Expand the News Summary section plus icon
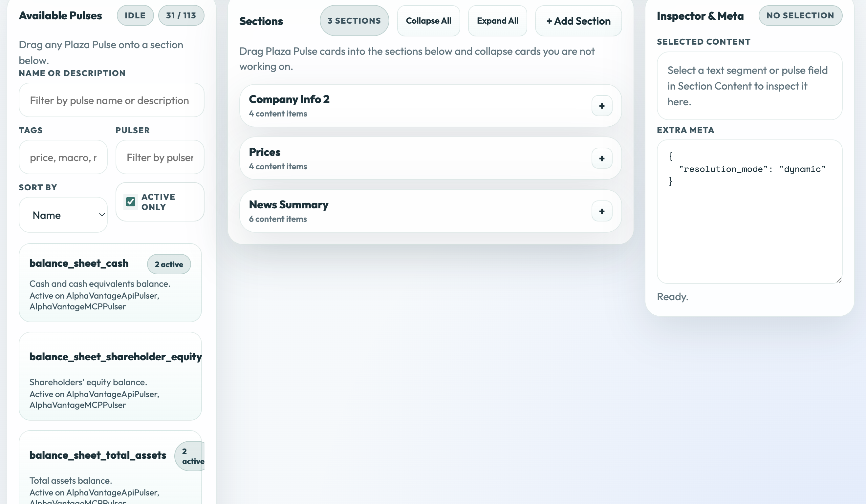Image resolution: width=866 pixels, height=504 pixels. tap(601, 211)
